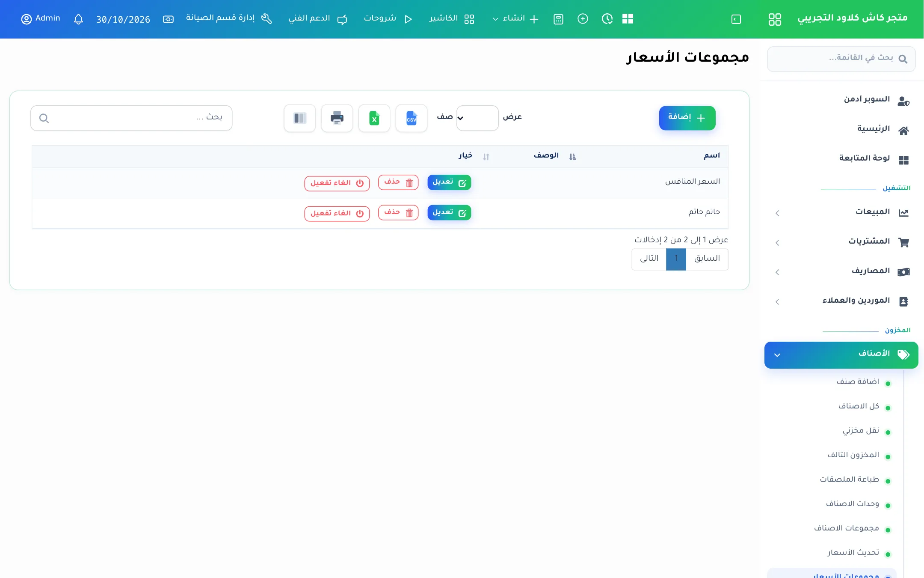Click the dashboard icon for لوحة المتابعة
This screenshot has width=924, height=578.
point(903,160)
